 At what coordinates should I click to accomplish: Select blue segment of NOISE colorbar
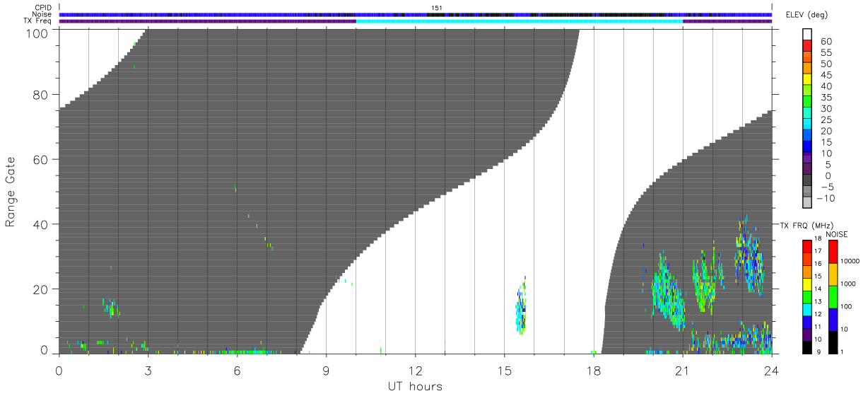coord(833,320)
